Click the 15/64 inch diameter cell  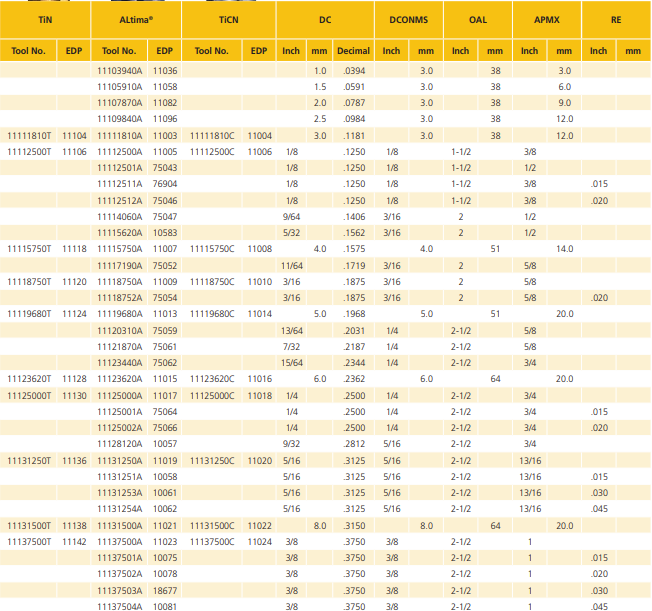(x=291, y=362)
